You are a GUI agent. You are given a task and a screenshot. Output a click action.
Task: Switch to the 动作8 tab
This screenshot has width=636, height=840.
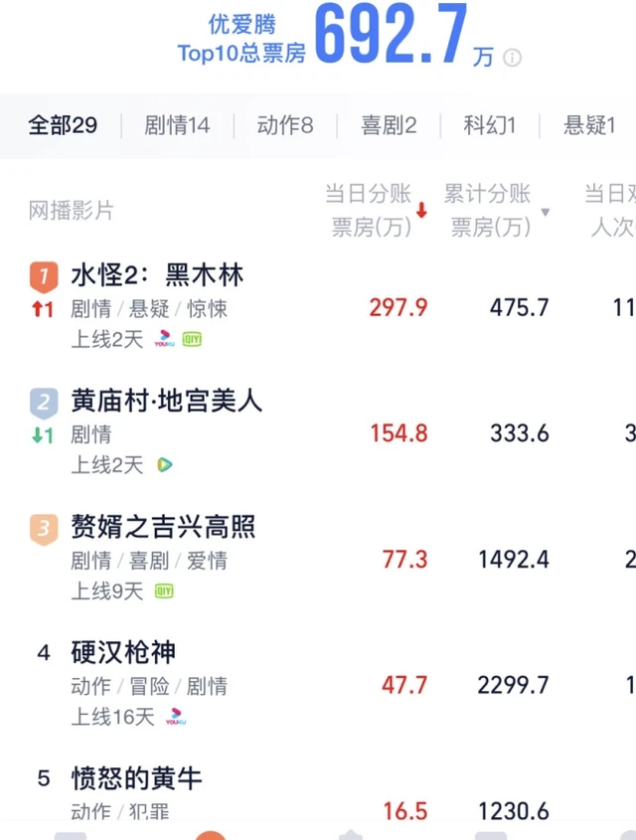285,125
